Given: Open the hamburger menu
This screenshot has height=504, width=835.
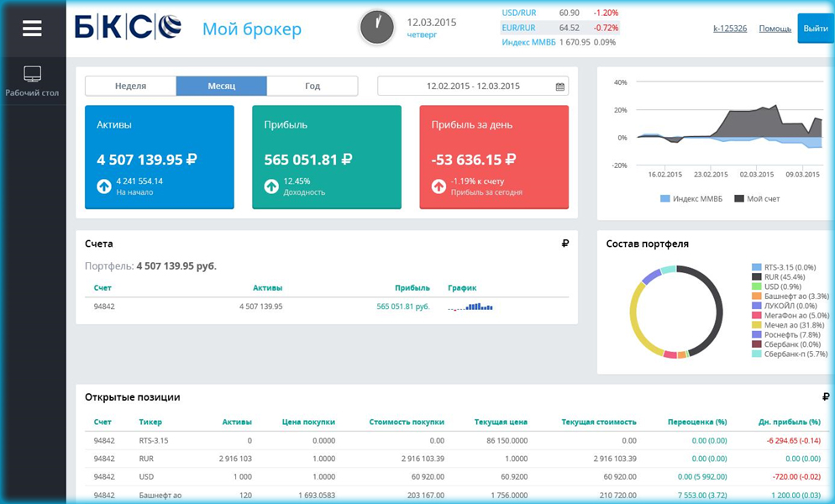Looking at the screenshot, I should click(32, 29).
